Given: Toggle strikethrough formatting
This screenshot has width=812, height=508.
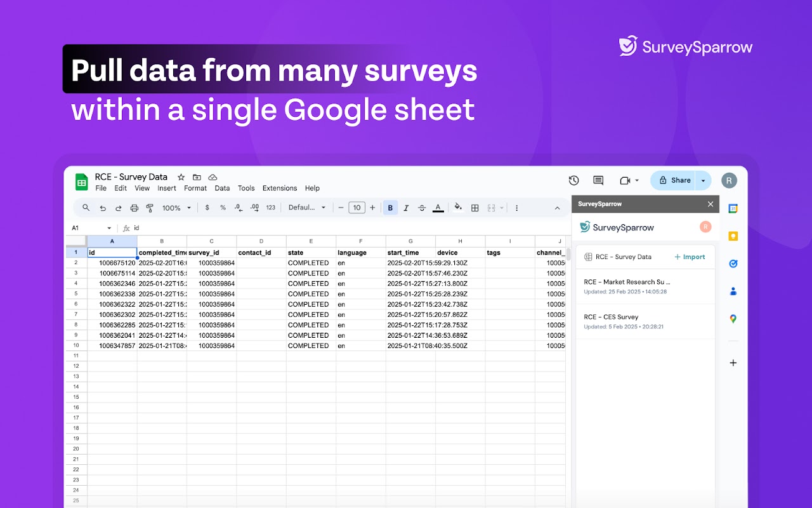Looking at the screenshot, I should 422,208.
